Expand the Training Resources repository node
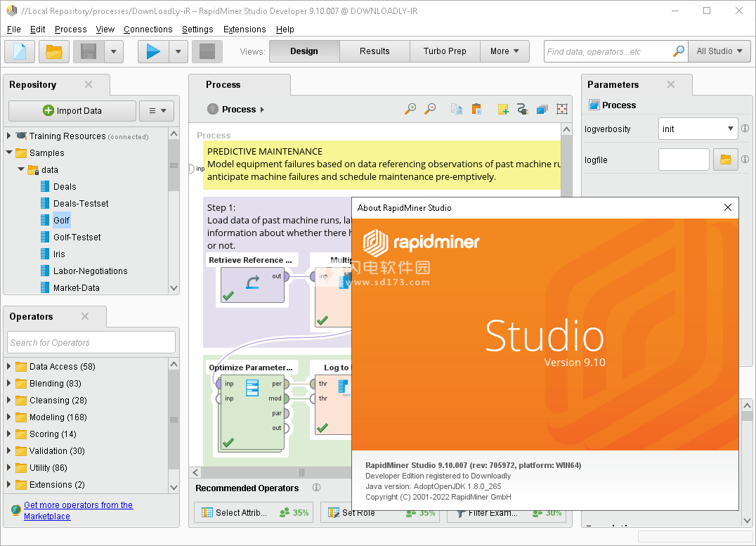This screenshot has width=756, height=546. (x=8, y=136)
